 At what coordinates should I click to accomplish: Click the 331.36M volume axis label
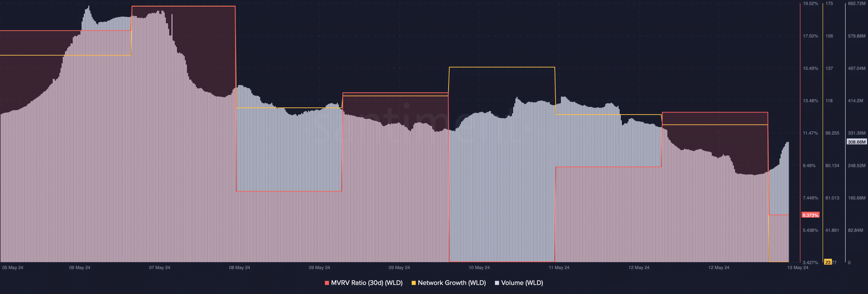(857, 133)
